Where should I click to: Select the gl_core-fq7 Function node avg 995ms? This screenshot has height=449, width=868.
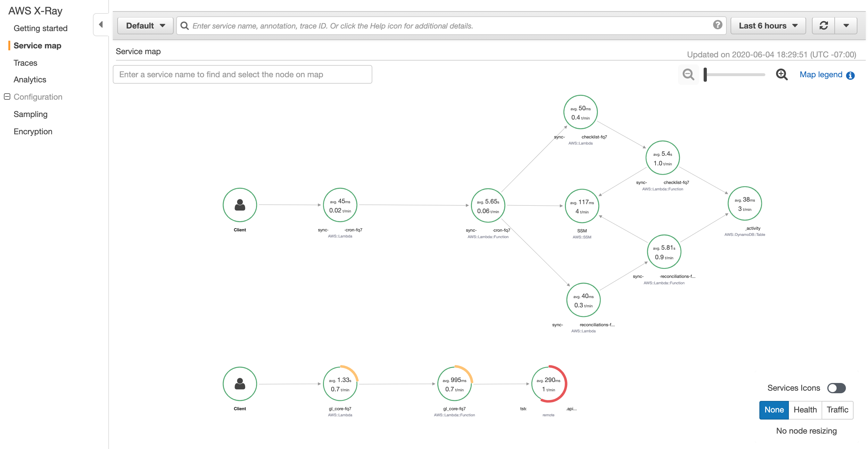[454, 384]
